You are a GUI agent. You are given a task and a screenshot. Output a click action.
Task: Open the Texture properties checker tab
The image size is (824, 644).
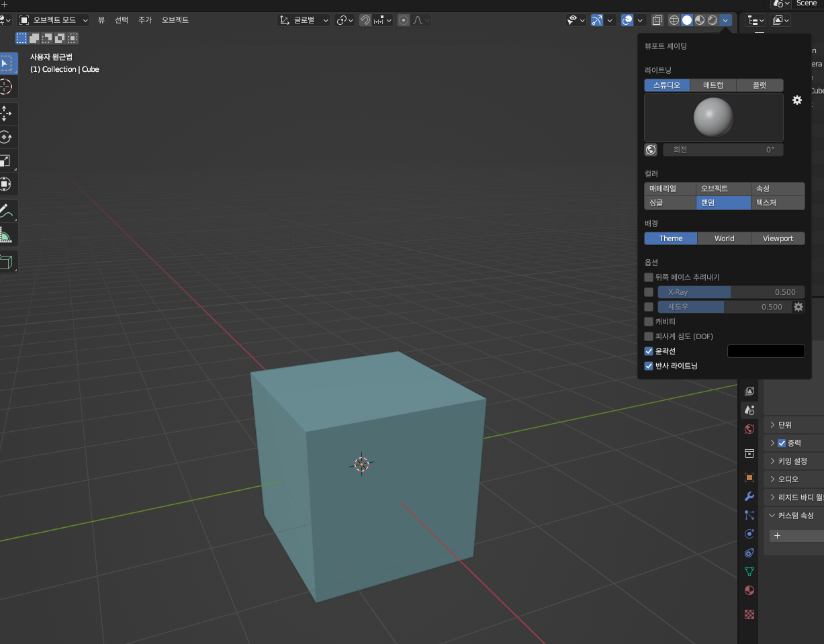tap(749, 614)
